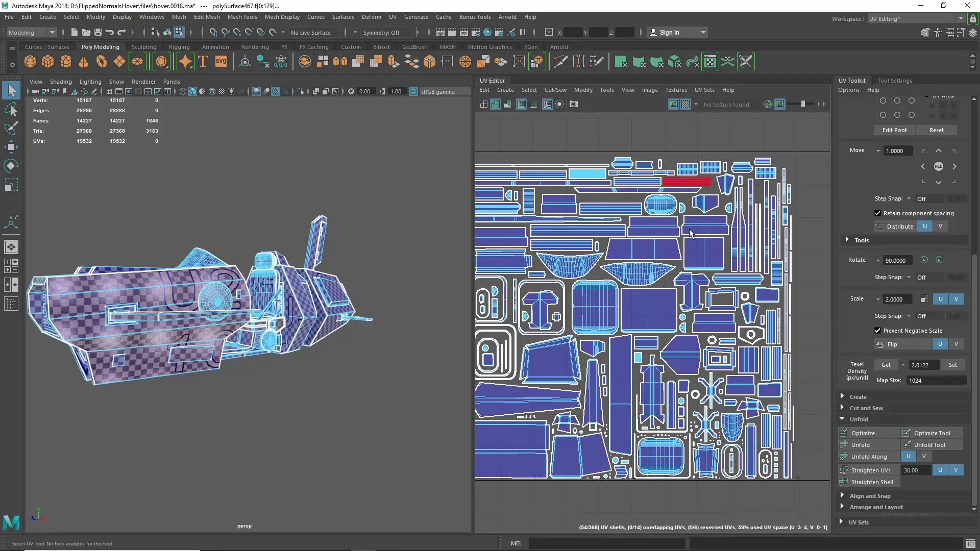Viewport: 980px width, 551px height.
Task: Click the Reset button in UV Toolkit
Action: 937,130
